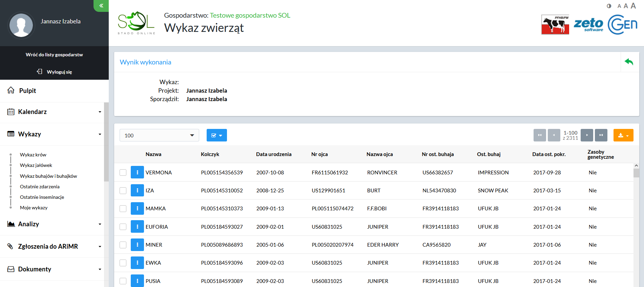Open Ostatnie zdarzenia list
644x287 pixels.
[x=40, y=187]
